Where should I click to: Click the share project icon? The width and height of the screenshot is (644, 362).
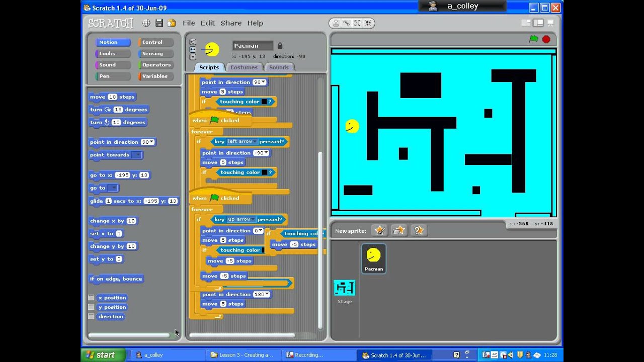click(x=172, y=23)
